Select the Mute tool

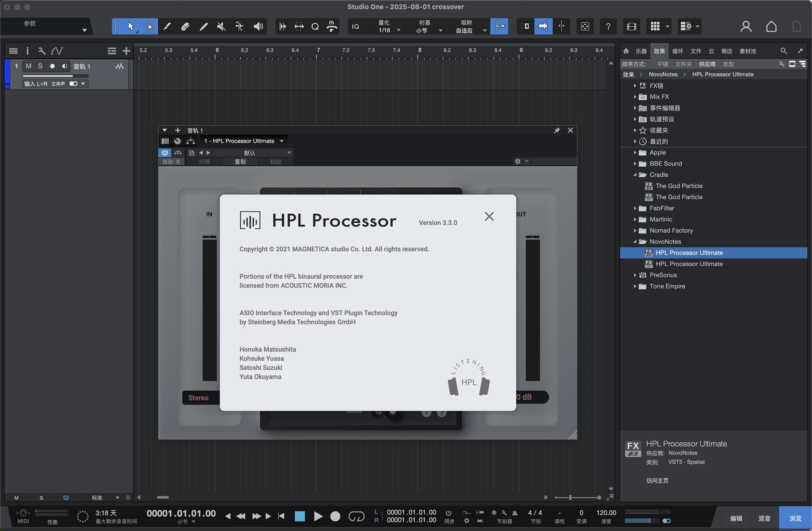221,26
